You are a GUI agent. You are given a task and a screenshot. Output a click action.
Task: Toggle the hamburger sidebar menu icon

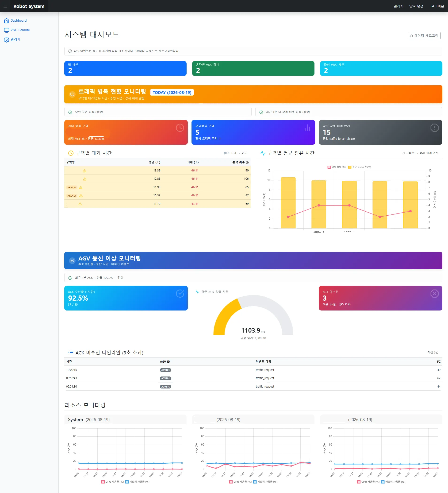[x=5, y=6]
